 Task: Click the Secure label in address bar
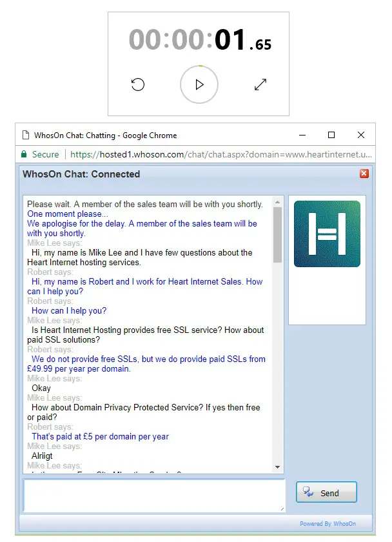point(46,154)
